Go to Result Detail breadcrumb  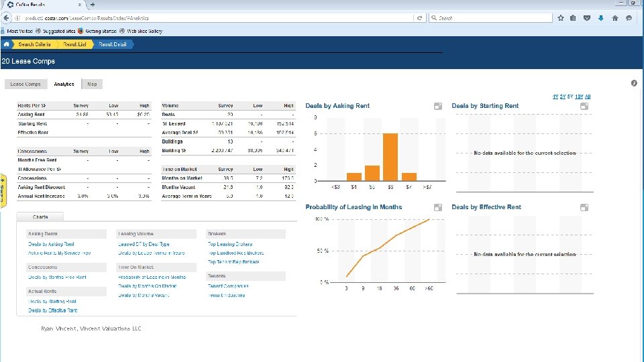(x=113, y=44)
